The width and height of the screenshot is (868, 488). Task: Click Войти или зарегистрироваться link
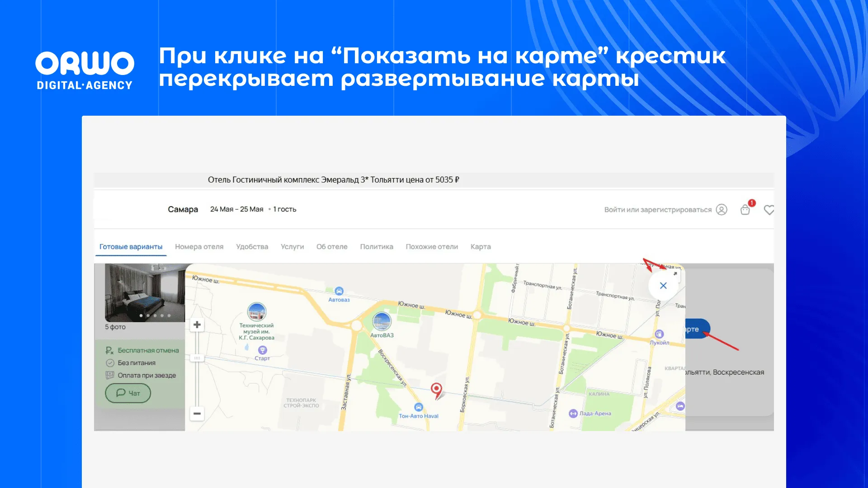tap(658, 210)
